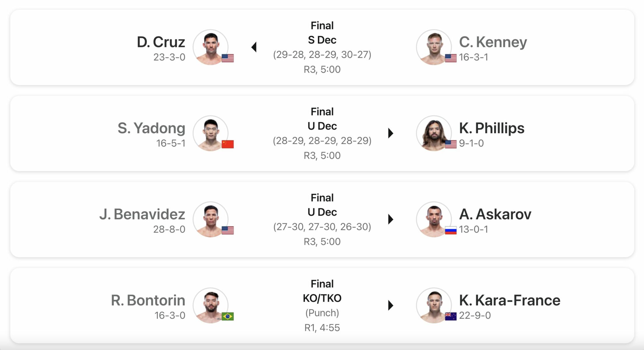Click the China flag next to S. Yadong
This screenshot has width=644, height=350.
pyautogui.click(x=228, y=144)
